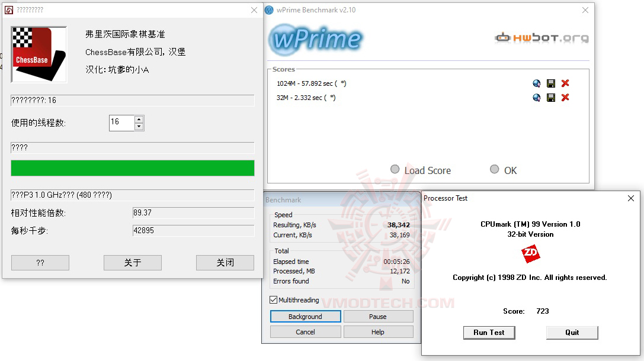The width and height of the screenshot is (644, 361).
Task: Click the P3 1.0 GHz reference field
Action: coord(133,195)
